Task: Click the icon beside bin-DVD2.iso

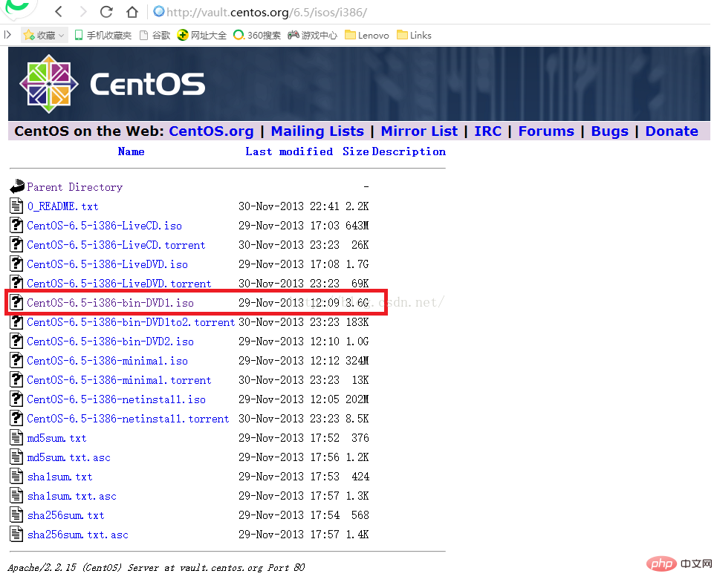Action: (16, 342)
